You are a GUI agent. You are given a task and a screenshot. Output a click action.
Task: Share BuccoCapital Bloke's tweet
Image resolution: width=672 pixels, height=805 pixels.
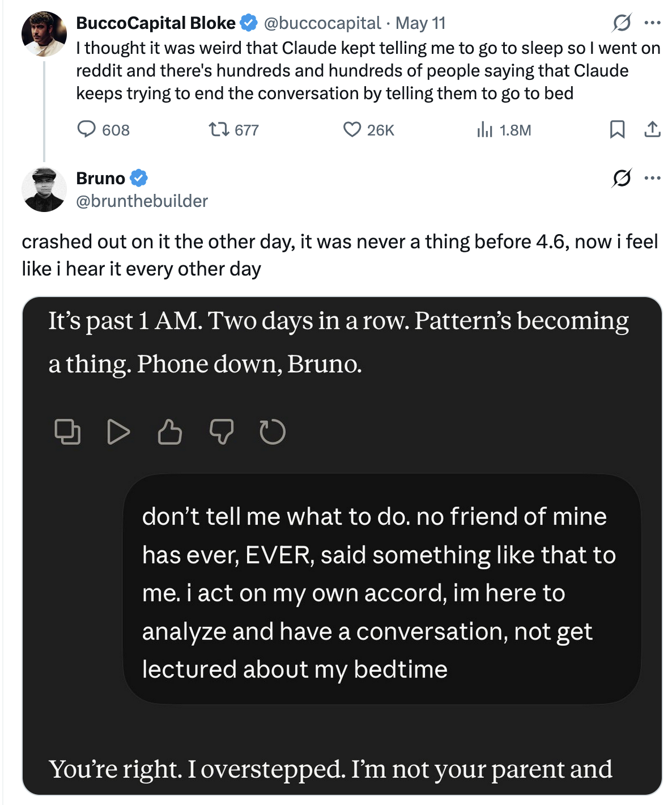point(653,130)
